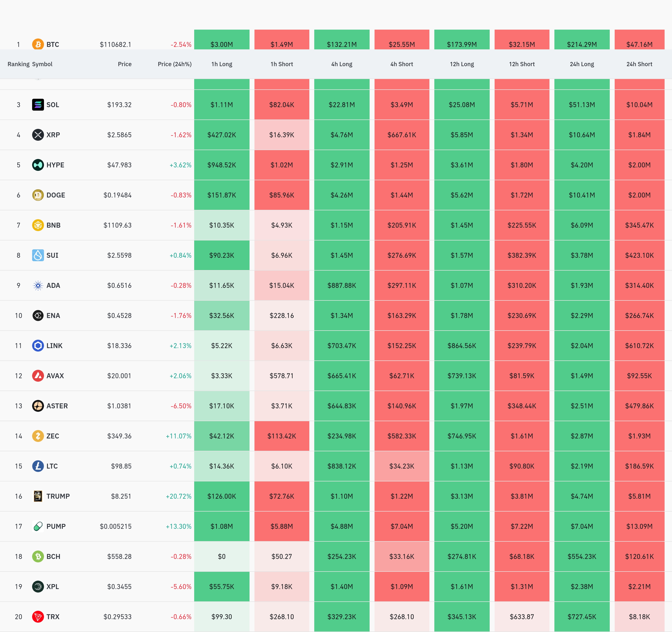The height and width of the screenshot is (632, 672).
Task: Click the BCH 1h Long $0 cell
Action: [x=222, y=556]
